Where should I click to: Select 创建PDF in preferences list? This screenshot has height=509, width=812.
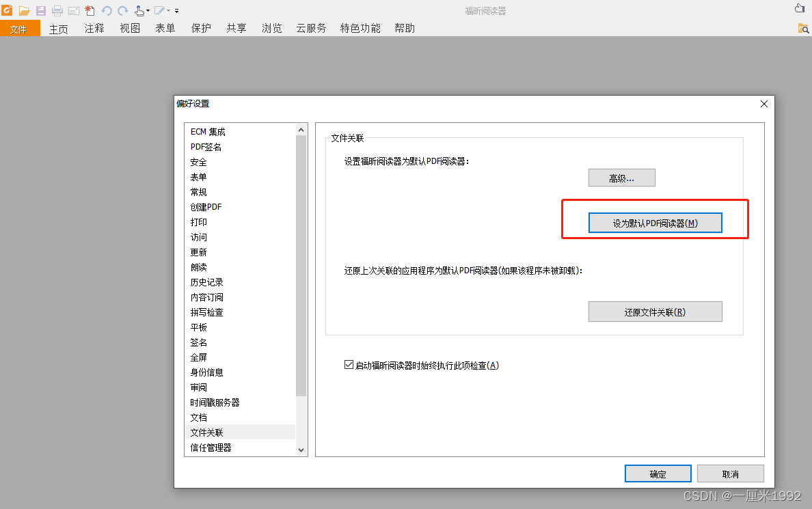[240, 207]
